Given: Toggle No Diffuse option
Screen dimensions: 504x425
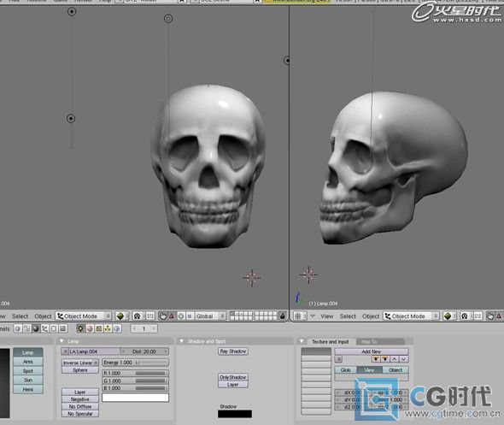Looking at the screenshot, I should tap(80, 406).
